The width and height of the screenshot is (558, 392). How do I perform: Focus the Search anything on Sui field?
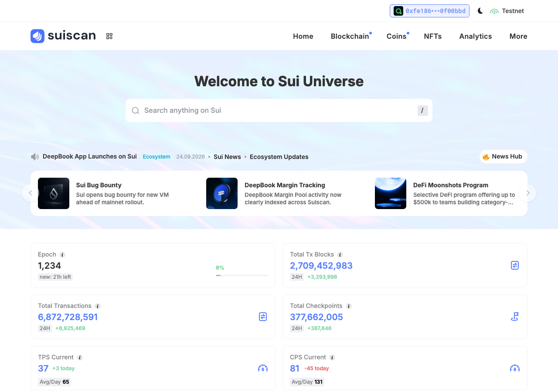click(279, 110)
